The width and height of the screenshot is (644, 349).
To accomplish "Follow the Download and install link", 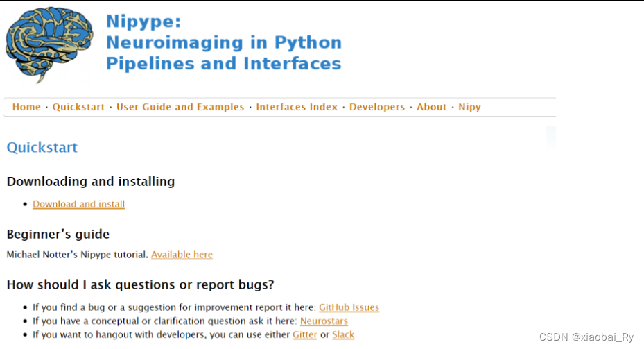I will point(78,204).
